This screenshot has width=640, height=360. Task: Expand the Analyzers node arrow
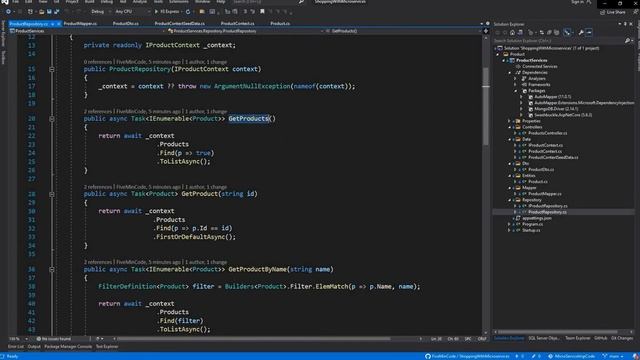click(516, 78)
